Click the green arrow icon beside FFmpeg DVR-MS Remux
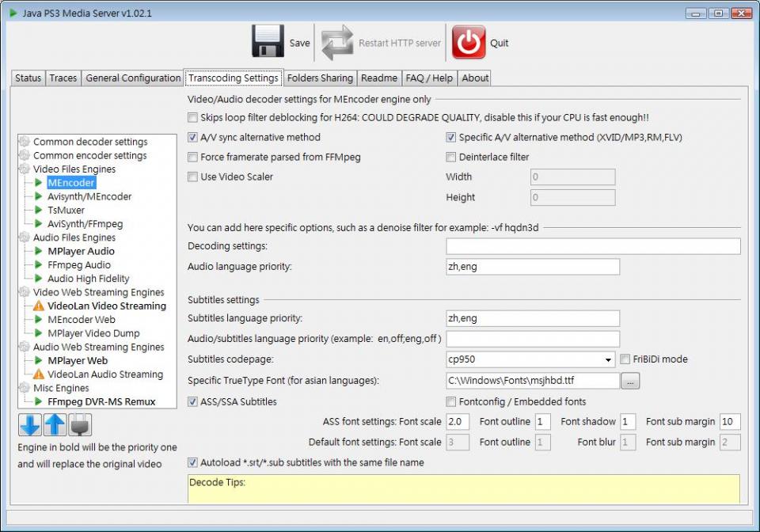 [38, 401]
